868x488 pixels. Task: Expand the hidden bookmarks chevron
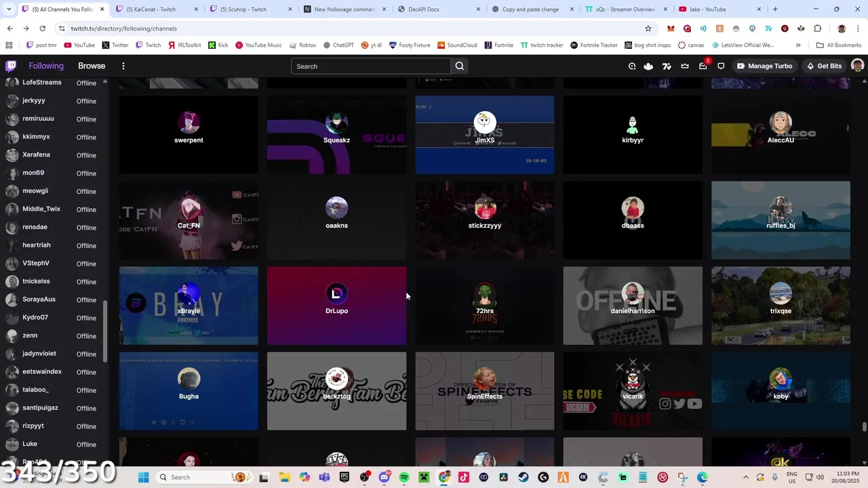pyautogui.click(x=798, y=45)
